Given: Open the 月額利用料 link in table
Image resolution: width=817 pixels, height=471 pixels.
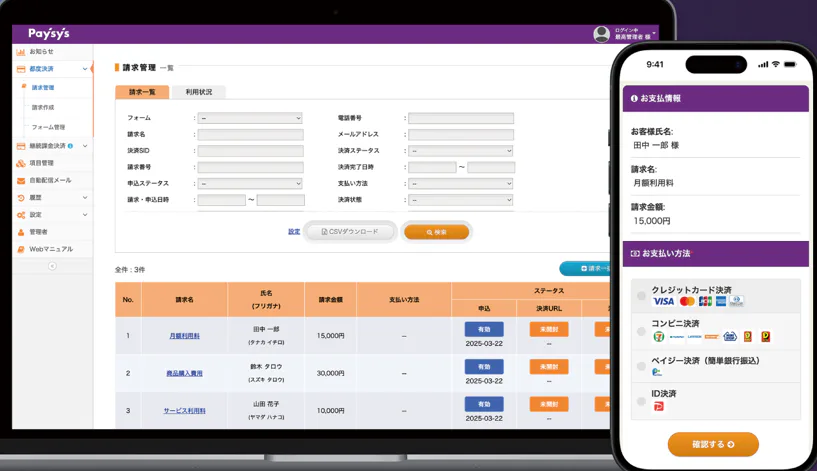Looking at the screenshot, I should [184, 336].
